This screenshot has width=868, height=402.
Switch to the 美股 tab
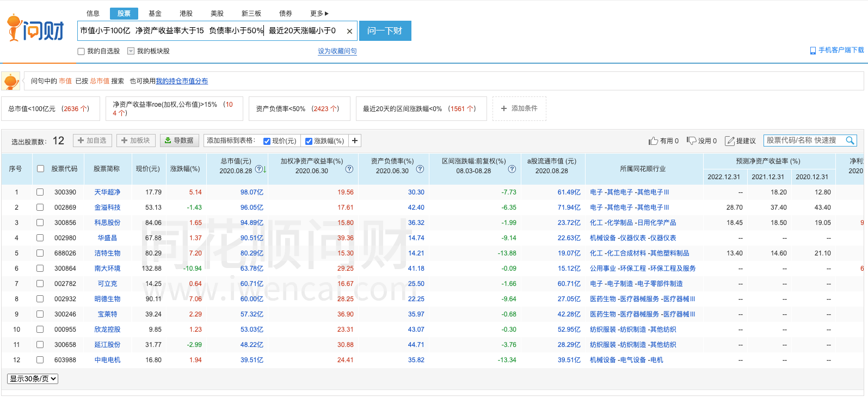pos(217,14)
